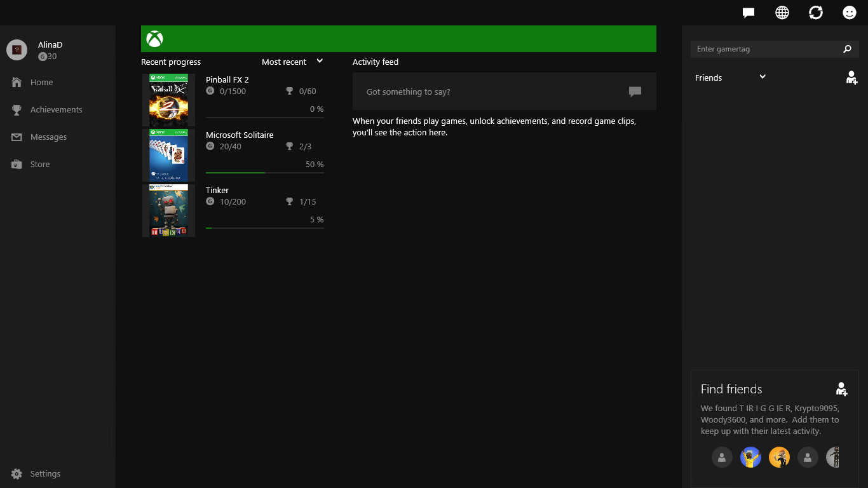The height and width of the screenshot is (488, 868).
Task: Select fourth gray suggested friend avatar
Action: (808, 457)
